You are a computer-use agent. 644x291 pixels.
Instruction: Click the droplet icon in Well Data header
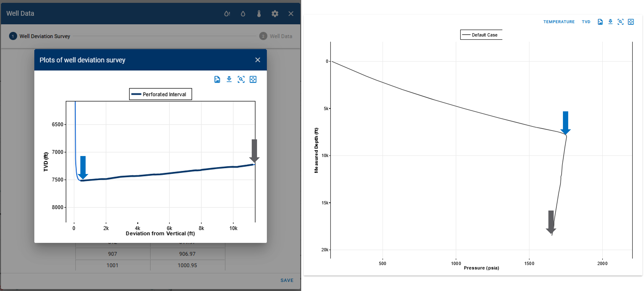(x=243, y=13)
